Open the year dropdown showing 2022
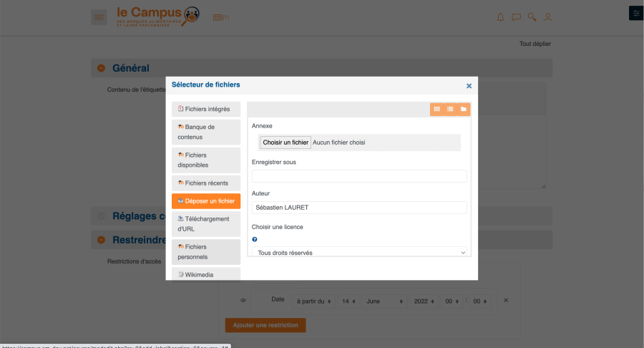 click(x=422, y=301)
